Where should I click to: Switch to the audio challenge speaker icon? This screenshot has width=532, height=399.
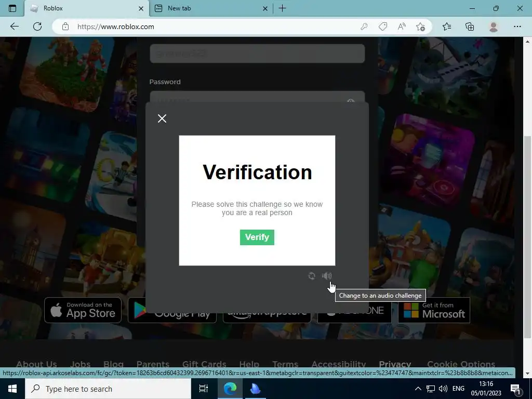point(326,276)
